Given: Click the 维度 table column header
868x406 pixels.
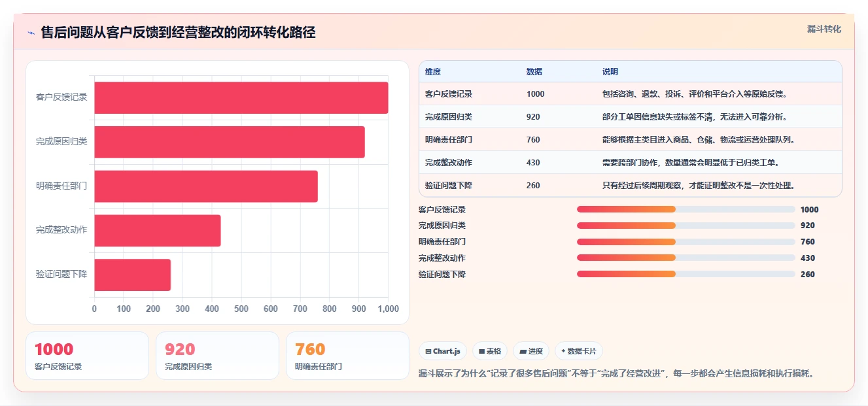Looking at the screenshot, I should click(x=433, y=72).
